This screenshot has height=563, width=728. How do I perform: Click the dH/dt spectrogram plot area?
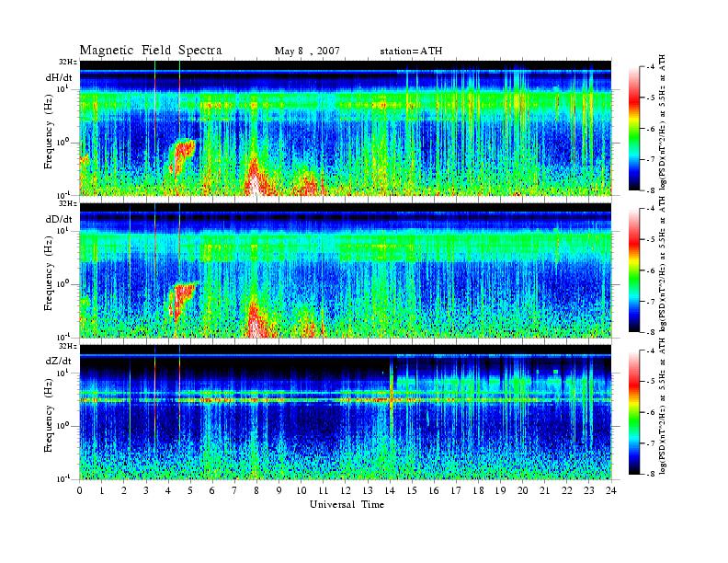pos(346,128)
